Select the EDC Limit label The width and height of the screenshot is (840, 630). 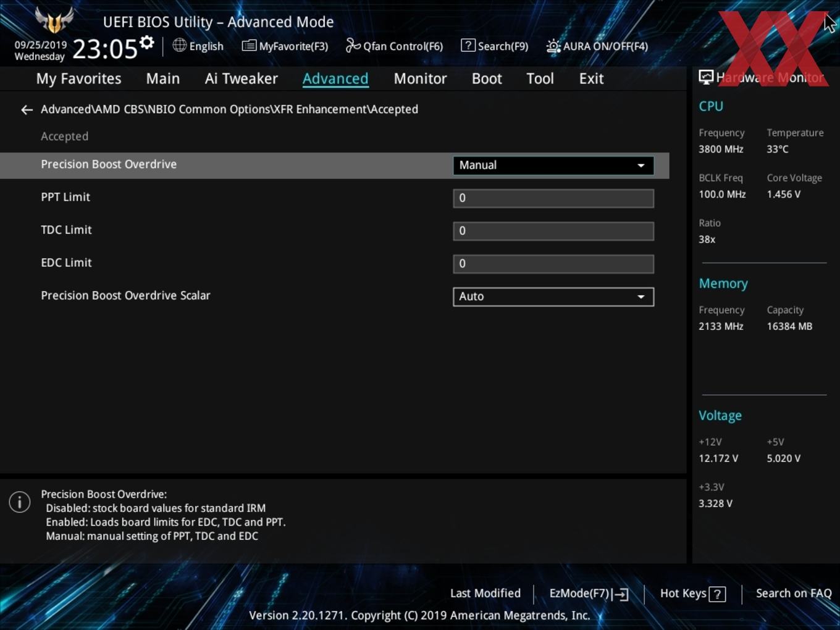pyautogui.click(x=66, y=262)
